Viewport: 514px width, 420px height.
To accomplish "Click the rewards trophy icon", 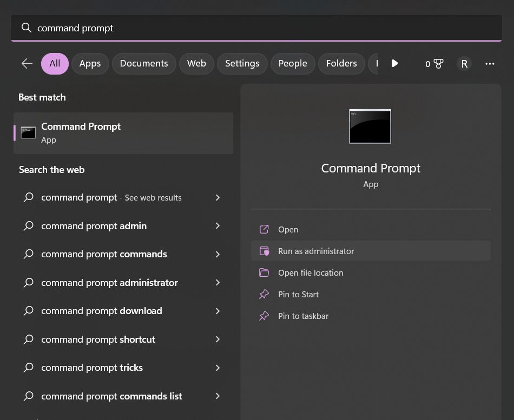I will click(438, 64).
